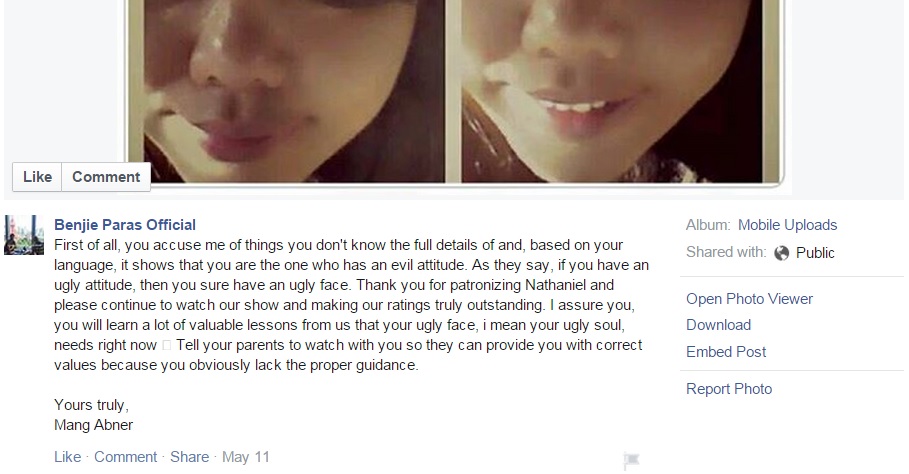Click the post caption text paragraph
Viewport: 909px width, 474px height.
tap(351, 305)
